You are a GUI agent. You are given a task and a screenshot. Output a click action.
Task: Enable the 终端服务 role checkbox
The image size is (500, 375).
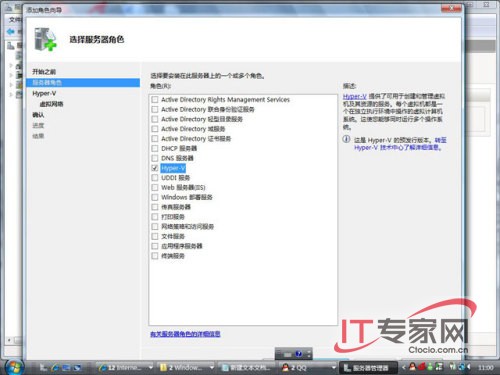coord(155,256)
